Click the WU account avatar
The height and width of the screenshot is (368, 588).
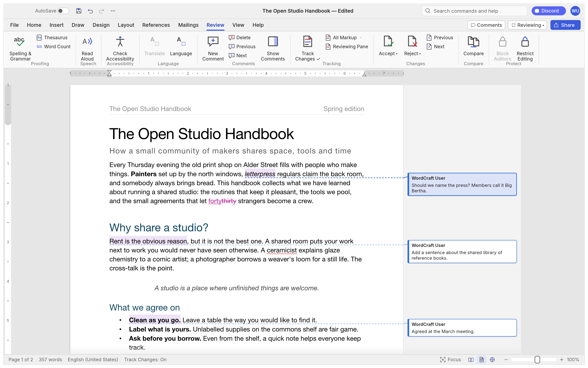(x=575, y=11)
